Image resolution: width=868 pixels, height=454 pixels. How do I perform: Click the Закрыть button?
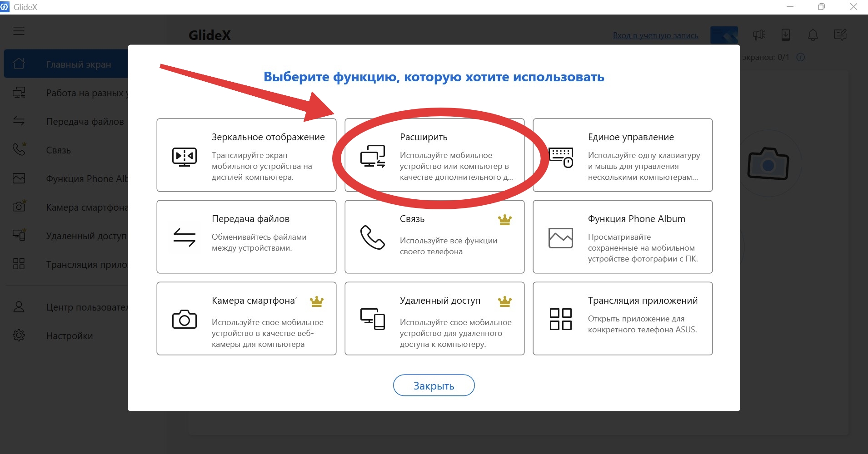tap(434, 385)
